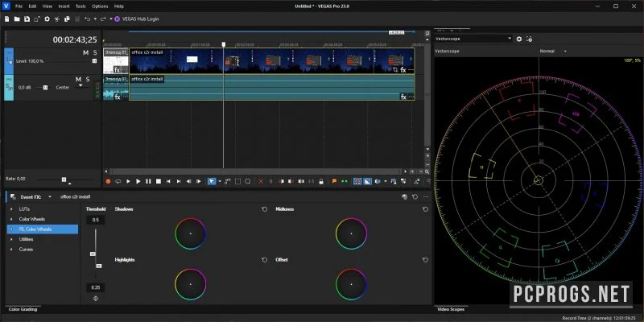Mute the audio track with M
This screenshot has height=322, width=644.
point(78,79)
